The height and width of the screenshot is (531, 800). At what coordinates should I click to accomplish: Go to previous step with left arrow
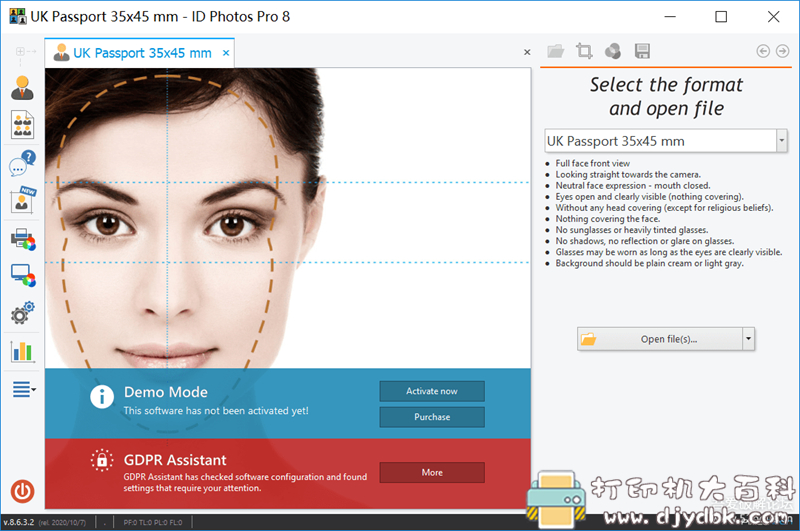(763, 51)
